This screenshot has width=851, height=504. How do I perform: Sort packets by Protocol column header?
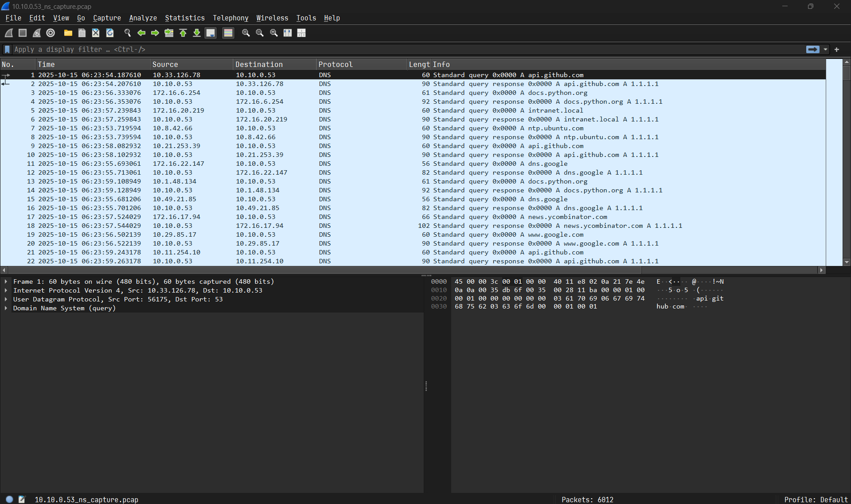click(x=336, y=64)
